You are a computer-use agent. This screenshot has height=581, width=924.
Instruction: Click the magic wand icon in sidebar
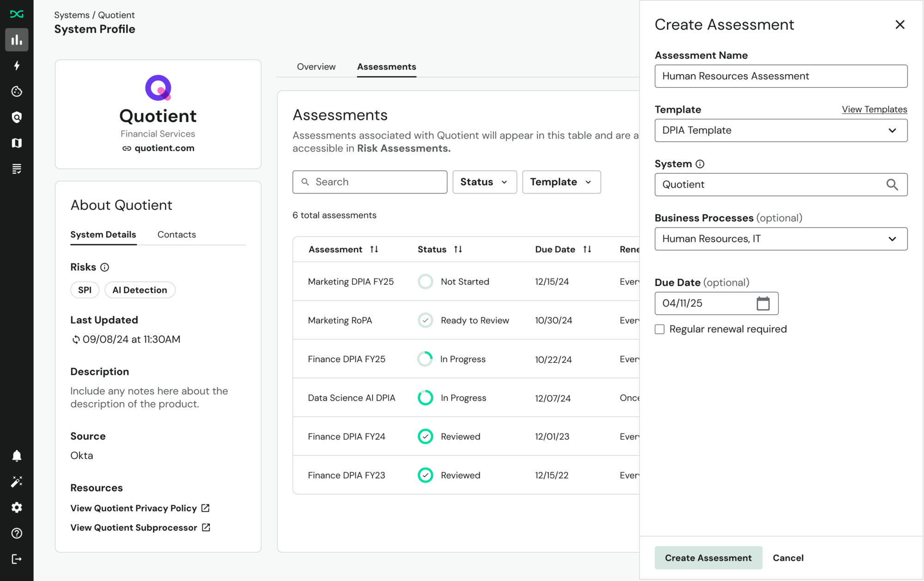(17, 482)
